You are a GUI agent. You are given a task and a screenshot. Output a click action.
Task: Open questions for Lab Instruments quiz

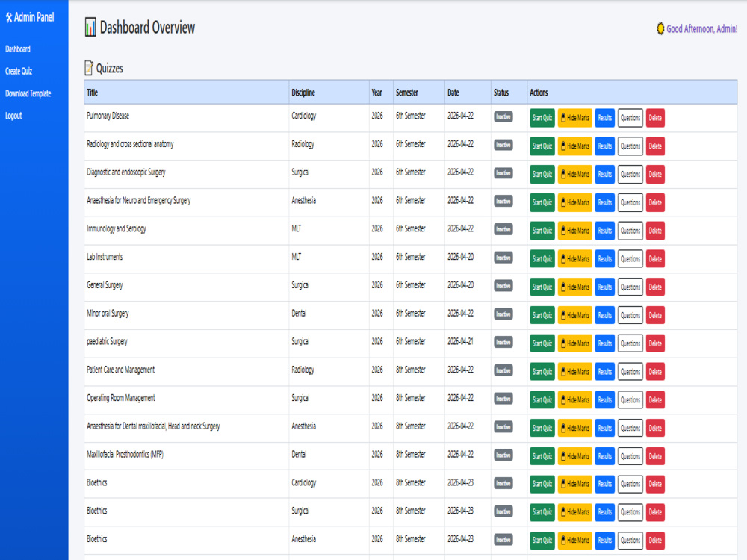(630, 259)
